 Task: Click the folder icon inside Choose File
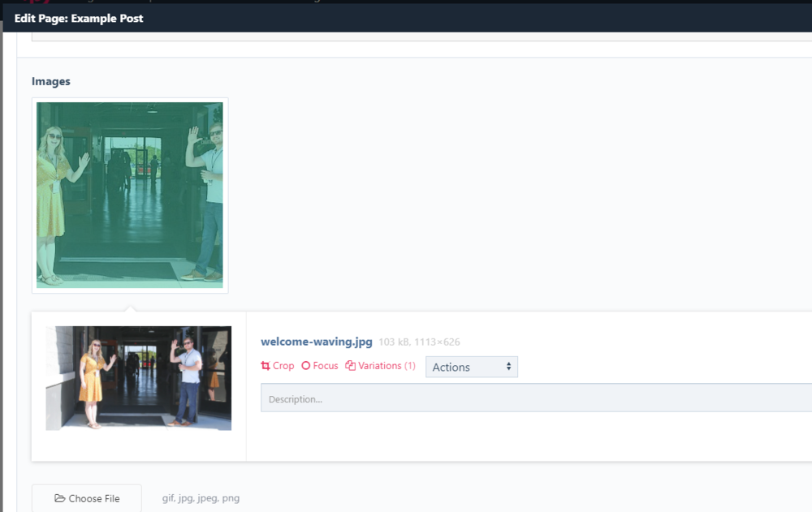61,498
